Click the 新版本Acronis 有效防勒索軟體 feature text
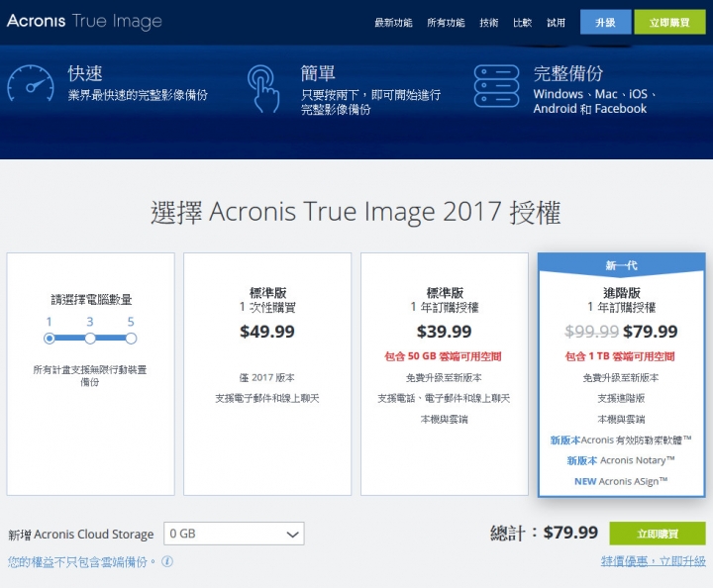 pos(621,440)
